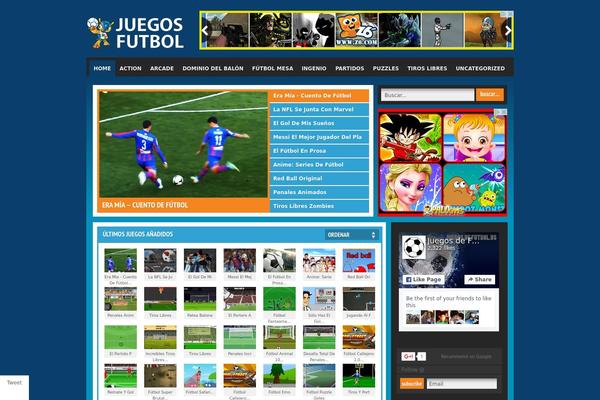The width and height of the screenshot is (600, 400).
Task: Select 'La NFL Se Junta Con Marvel' slider entry
Action: pyautogui.click(x=319, y=109)
